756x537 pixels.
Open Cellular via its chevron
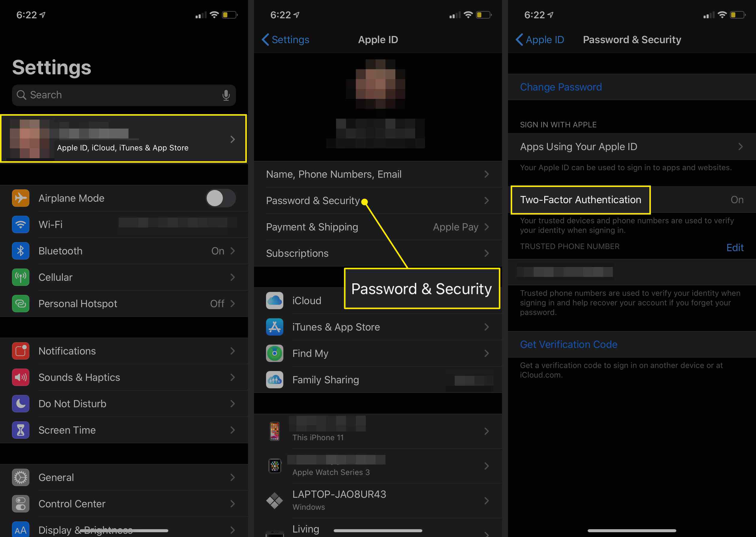click(233, 277)
